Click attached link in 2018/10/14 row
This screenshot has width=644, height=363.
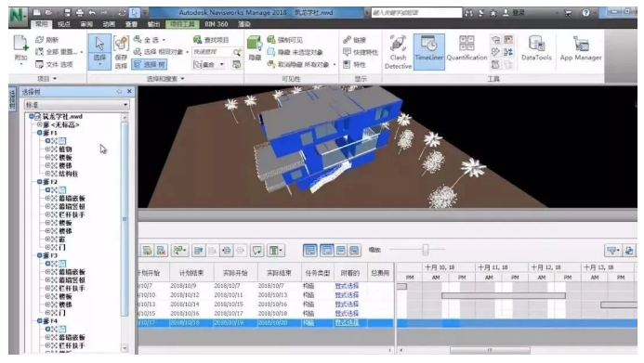[347, 305]
